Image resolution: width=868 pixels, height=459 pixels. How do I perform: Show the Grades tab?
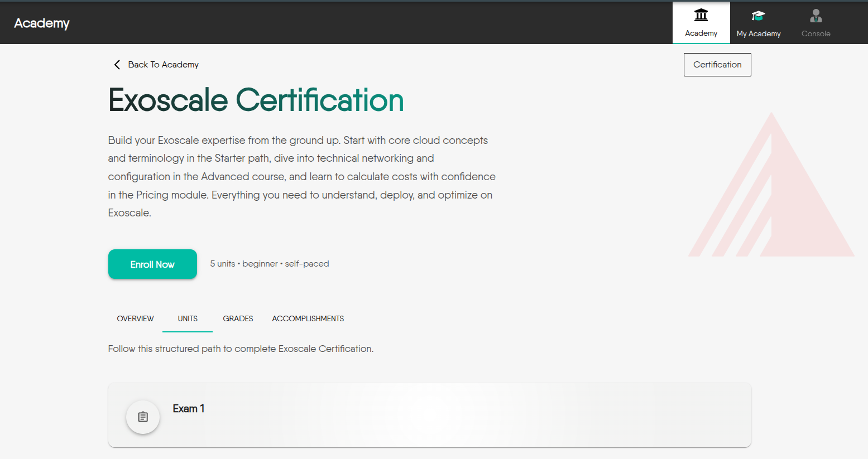click(x=238, y=318)
